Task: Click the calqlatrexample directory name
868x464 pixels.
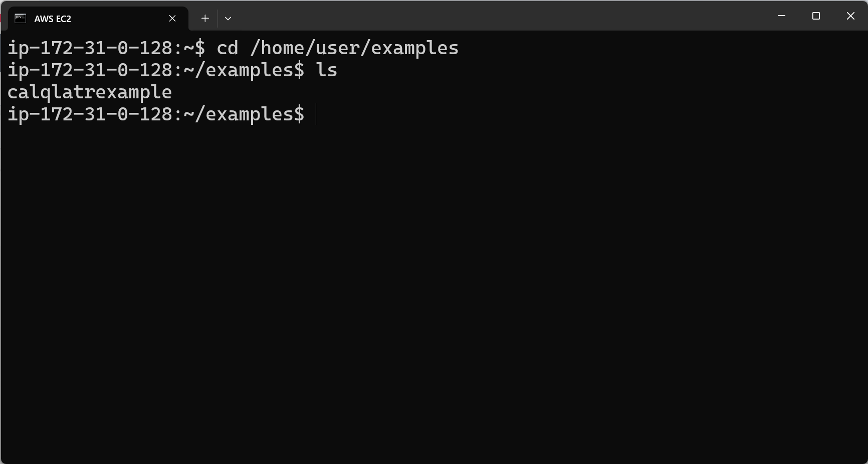Action: (x=90, y=92)
